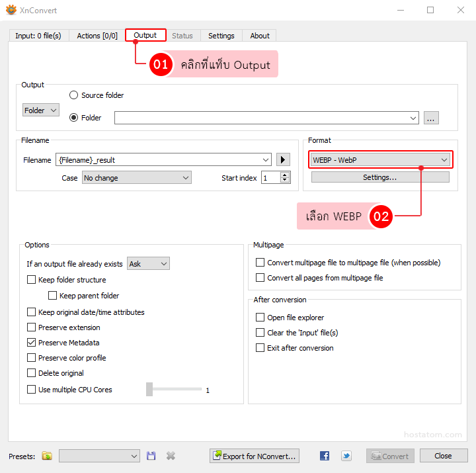The image size is (476, 473).
Task: Open the Twitter share icon
Action: (x=346, y=456)
